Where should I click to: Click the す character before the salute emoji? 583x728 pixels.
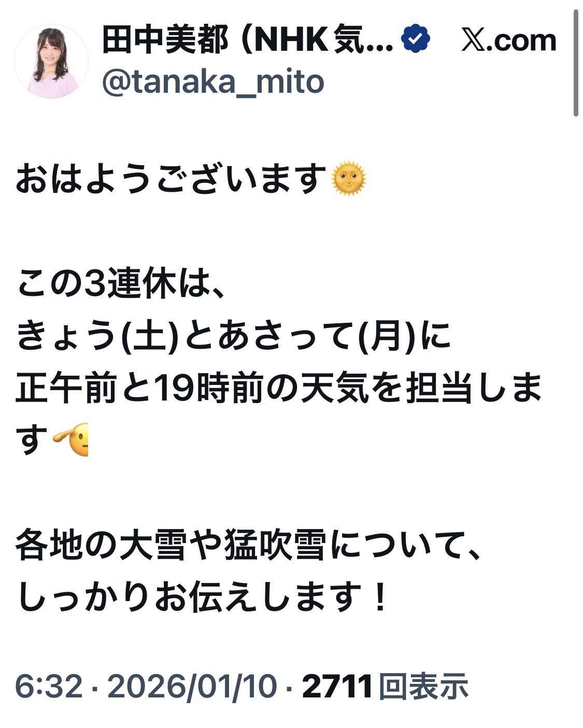[32, 440]
